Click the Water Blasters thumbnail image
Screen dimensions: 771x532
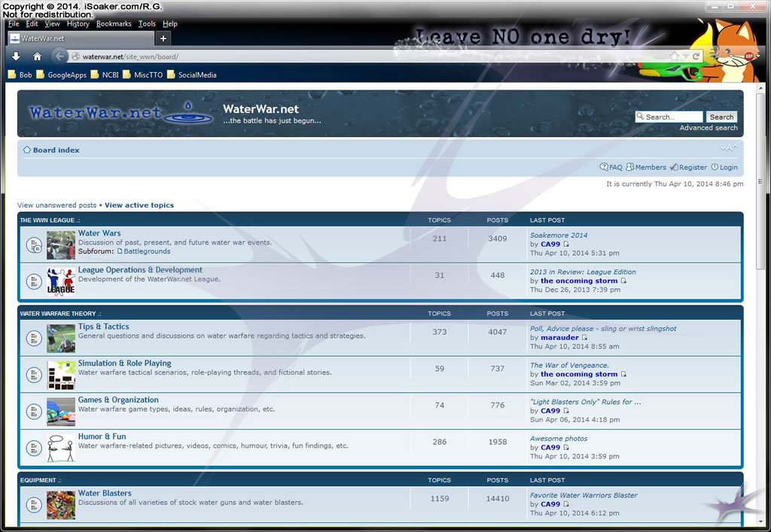(x=61, y=505)
